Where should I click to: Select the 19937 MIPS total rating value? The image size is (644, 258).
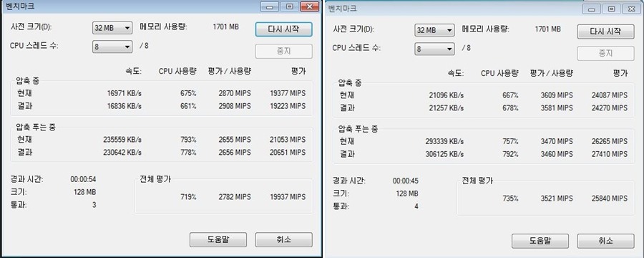coord(288,197)
